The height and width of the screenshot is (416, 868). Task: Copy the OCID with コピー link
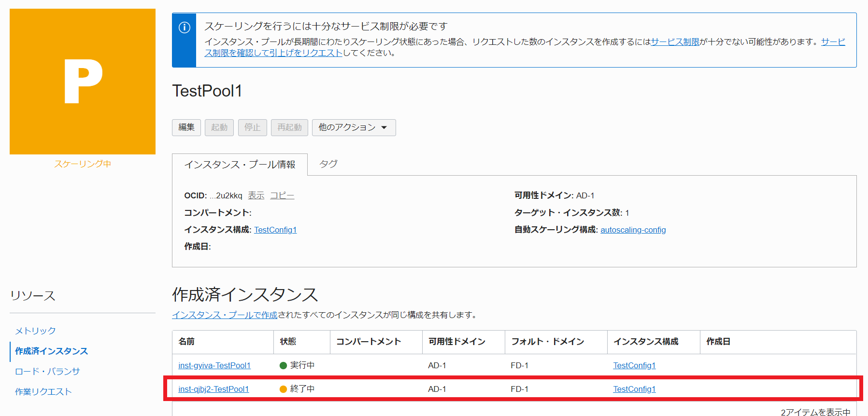282,195
